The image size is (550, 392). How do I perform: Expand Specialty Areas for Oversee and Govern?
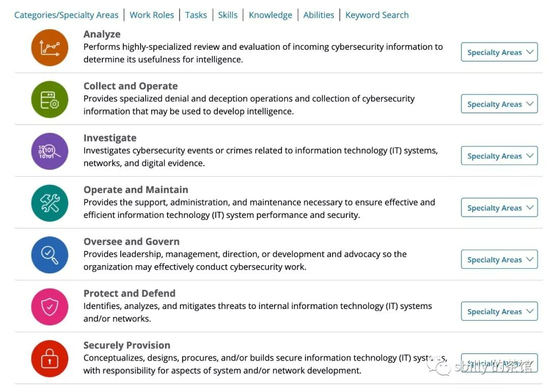(499, 260)
